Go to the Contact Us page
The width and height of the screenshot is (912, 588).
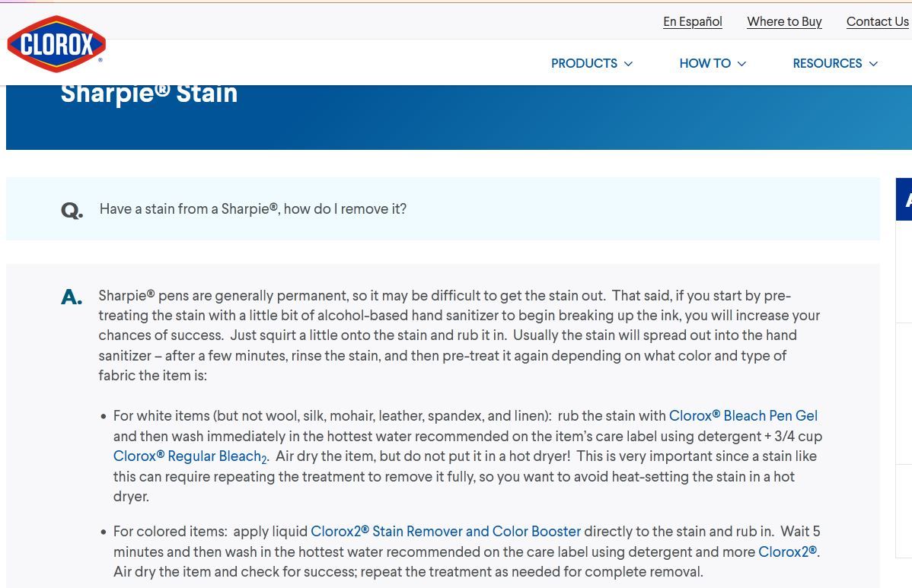click(877, 21)
